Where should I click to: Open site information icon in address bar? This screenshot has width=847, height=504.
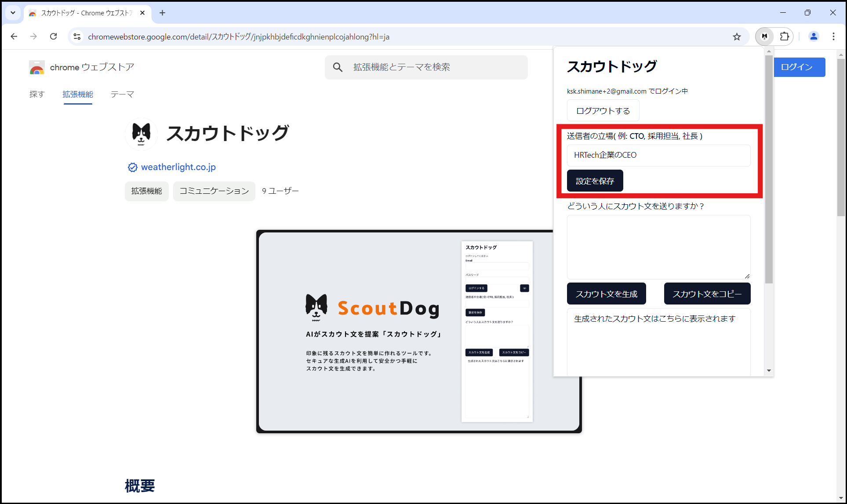click(x=77, y=36)
